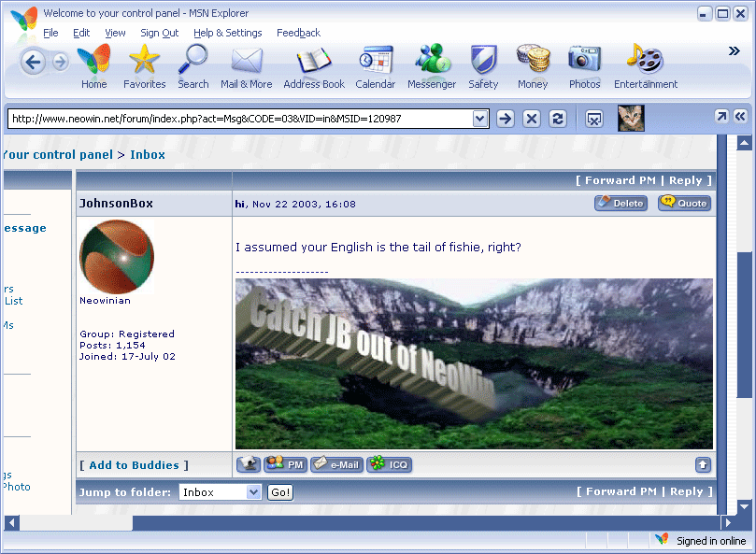Click the Signed in online status
Image resolution: width=756 pixels, height=554 pixels.
click(x=711, y=541)
